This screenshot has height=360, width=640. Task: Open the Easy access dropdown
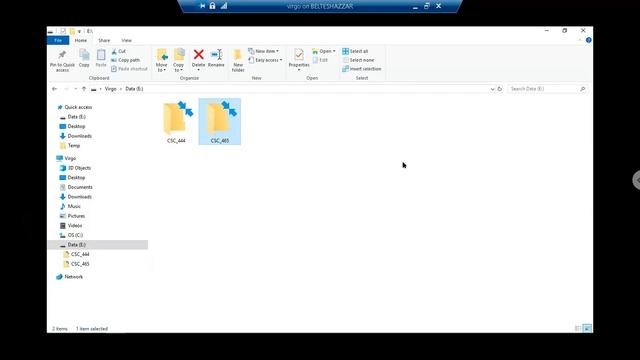(265, 60)
